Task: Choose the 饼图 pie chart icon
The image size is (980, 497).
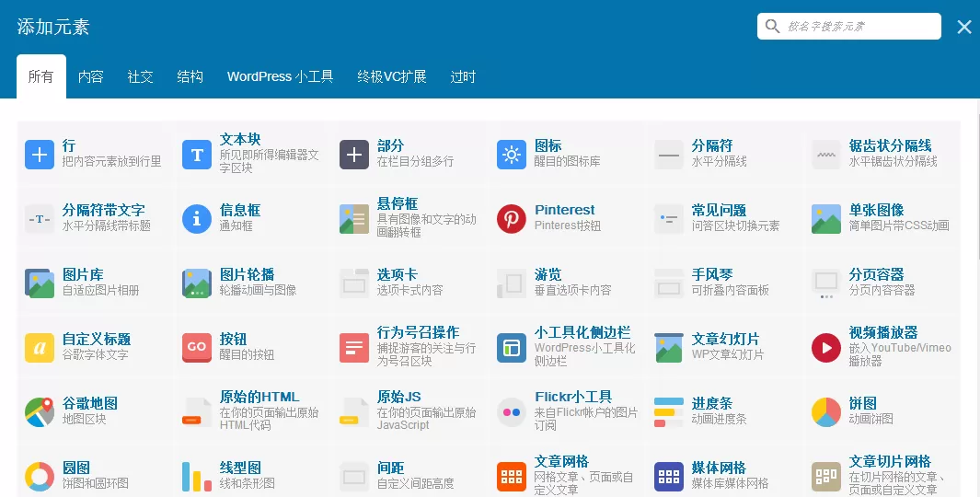Action: click(825, 412)
